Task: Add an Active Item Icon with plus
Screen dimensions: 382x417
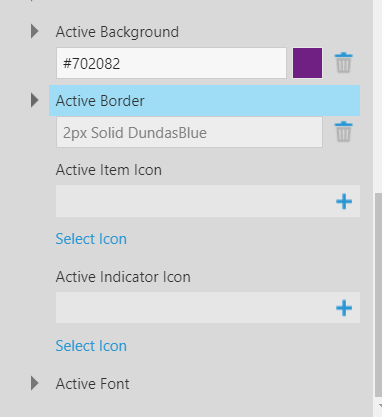Action: [x=344, y=201]
